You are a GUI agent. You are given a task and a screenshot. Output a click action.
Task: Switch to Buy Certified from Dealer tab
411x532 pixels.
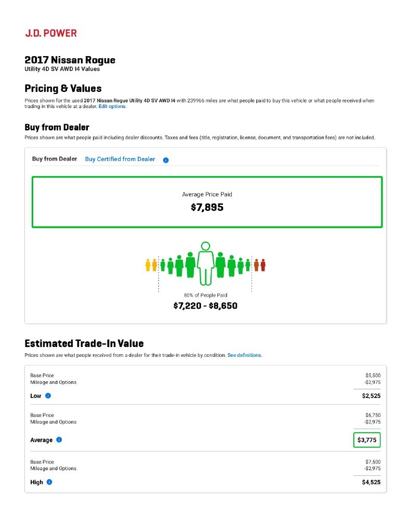pos(120,159)
